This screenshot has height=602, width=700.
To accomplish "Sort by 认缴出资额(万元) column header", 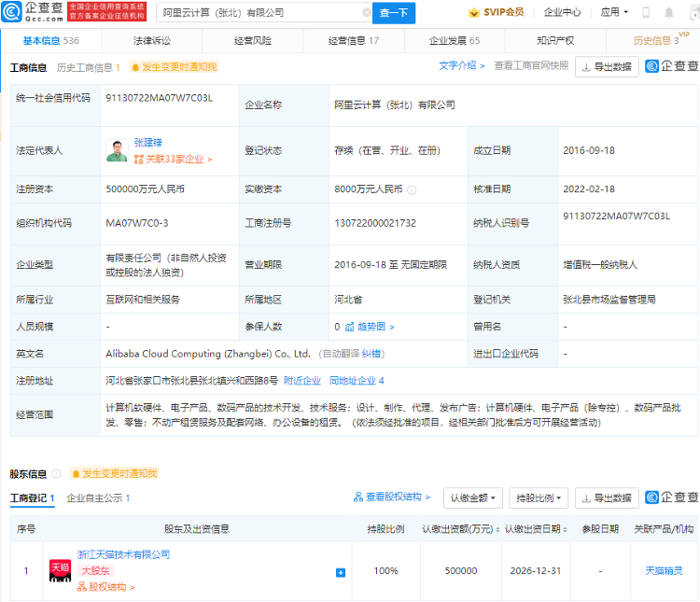I will tap(461, 529).
